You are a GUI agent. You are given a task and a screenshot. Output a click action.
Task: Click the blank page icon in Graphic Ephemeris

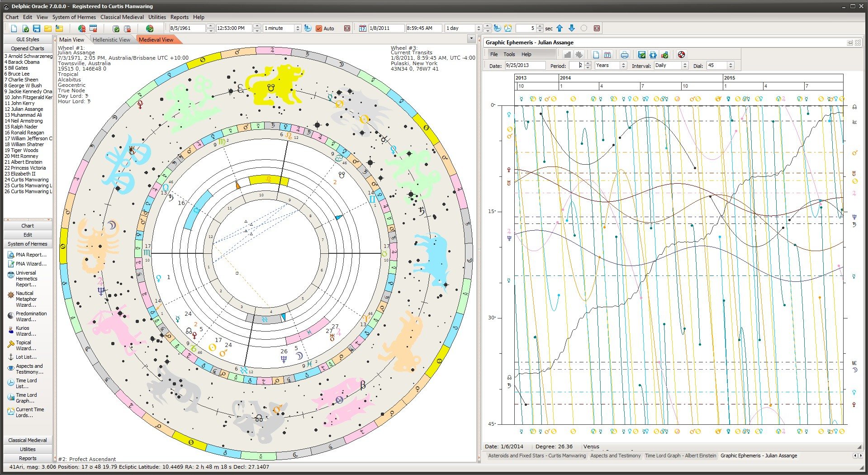[596, 55]
